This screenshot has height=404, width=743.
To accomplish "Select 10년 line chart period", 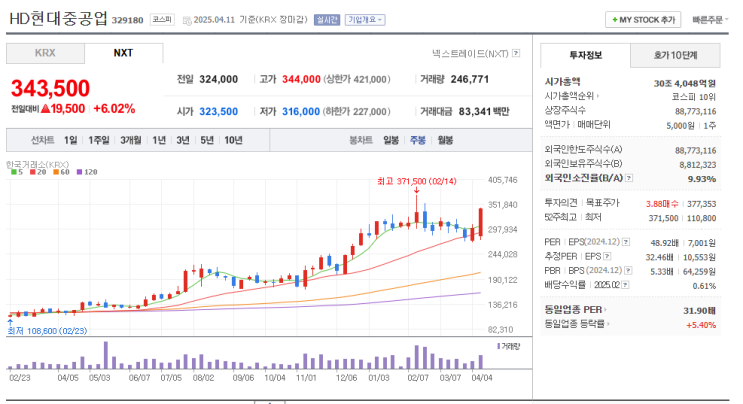I will 234,140.
